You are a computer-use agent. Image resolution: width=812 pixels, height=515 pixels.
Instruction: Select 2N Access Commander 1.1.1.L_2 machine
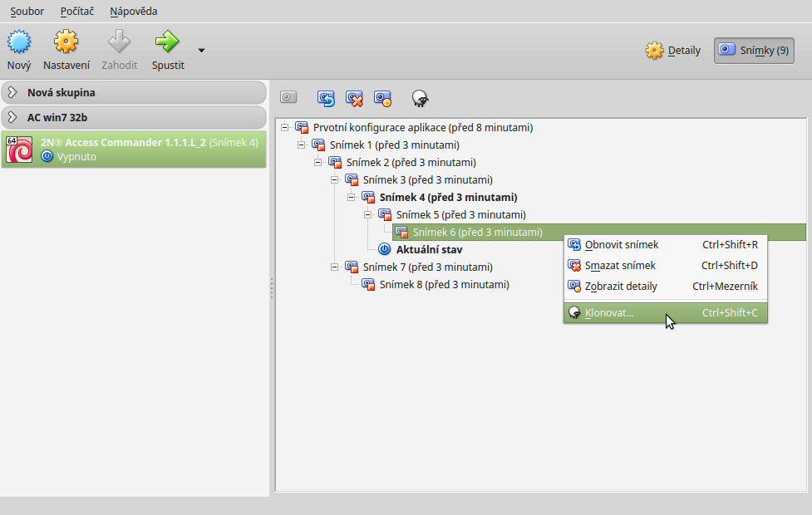click(x=134, y=149)
